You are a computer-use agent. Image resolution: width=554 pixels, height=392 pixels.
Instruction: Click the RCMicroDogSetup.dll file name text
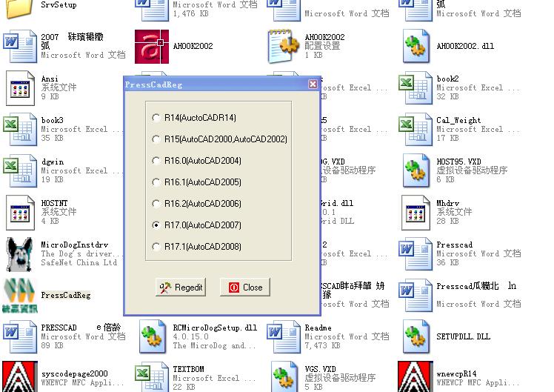[215, 328]
